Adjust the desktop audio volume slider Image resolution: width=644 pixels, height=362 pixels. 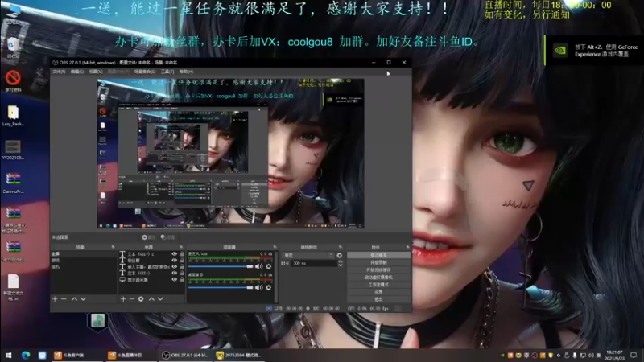click(221, 288)
